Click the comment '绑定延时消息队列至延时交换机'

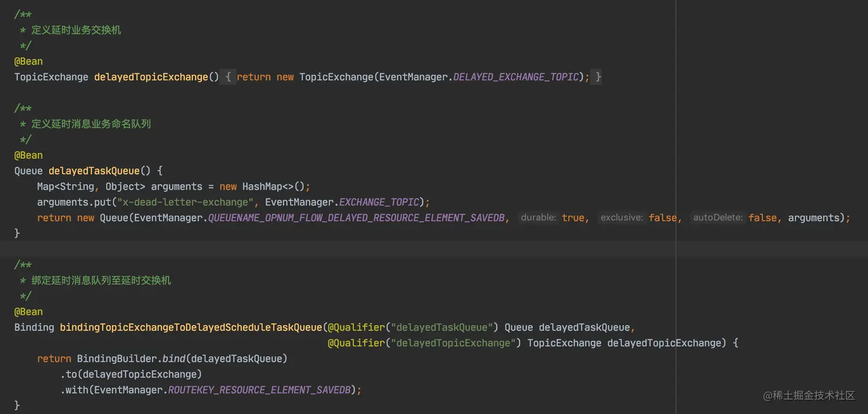click(x=101, y=280)
